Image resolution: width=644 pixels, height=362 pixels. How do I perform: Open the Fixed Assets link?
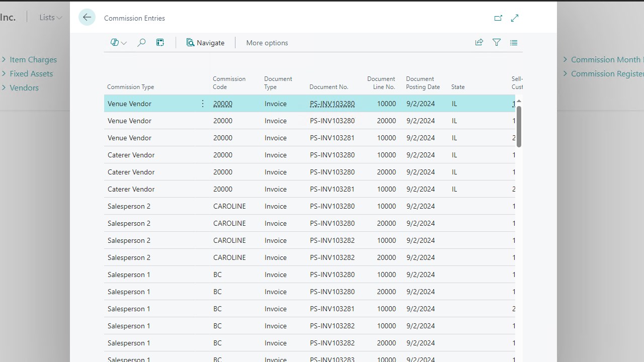pos(31,73)
